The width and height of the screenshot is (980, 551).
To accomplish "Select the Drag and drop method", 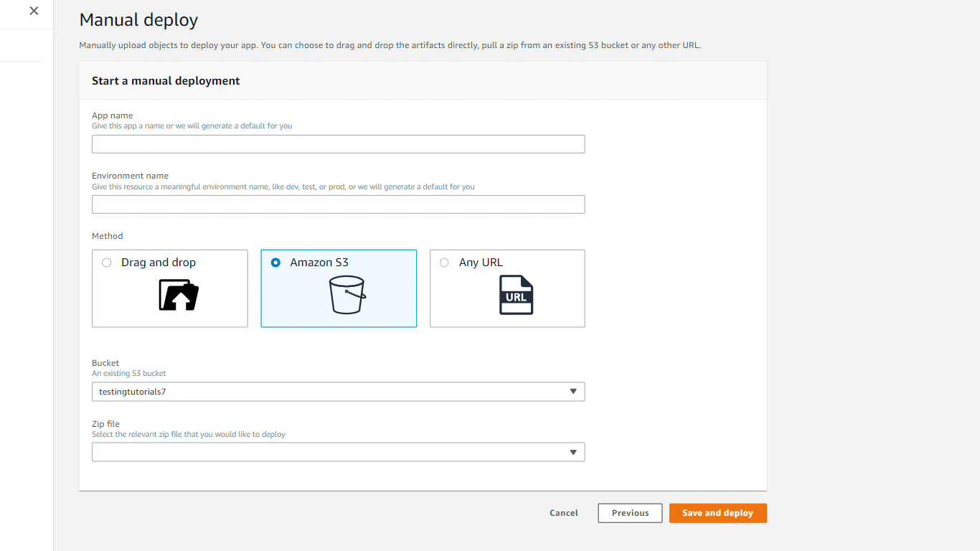I will point(106,262).
